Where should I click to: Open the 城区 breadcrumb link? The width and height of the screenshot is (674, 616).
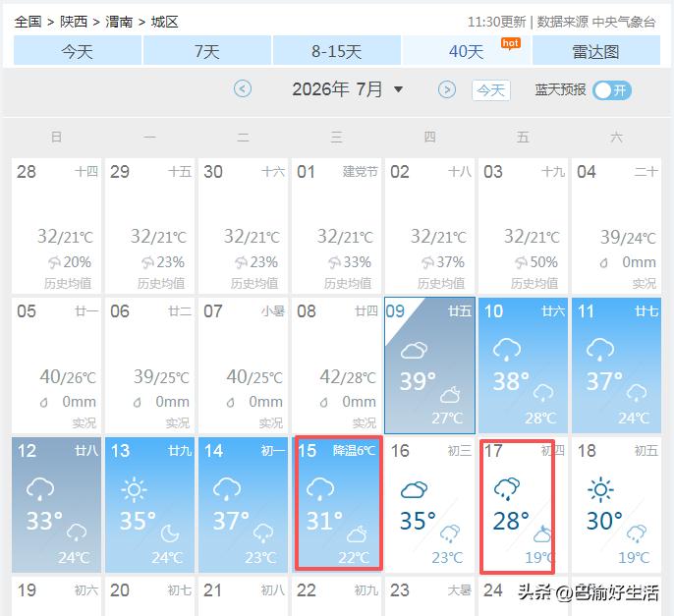(x=165, y=22)
